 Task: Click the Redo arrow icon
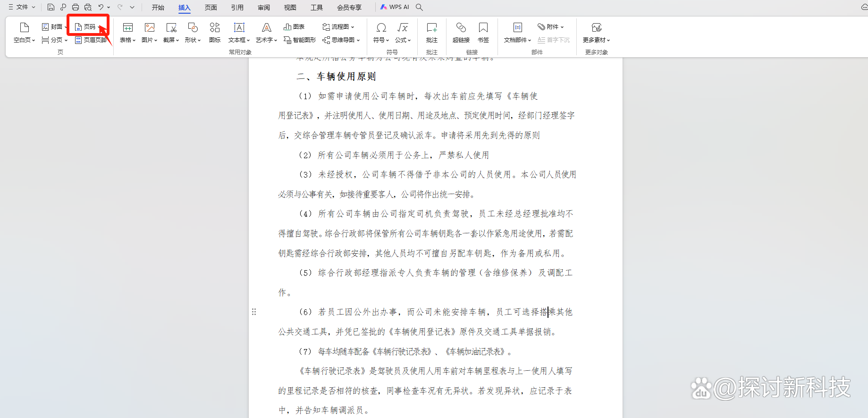tap(120, 7)
